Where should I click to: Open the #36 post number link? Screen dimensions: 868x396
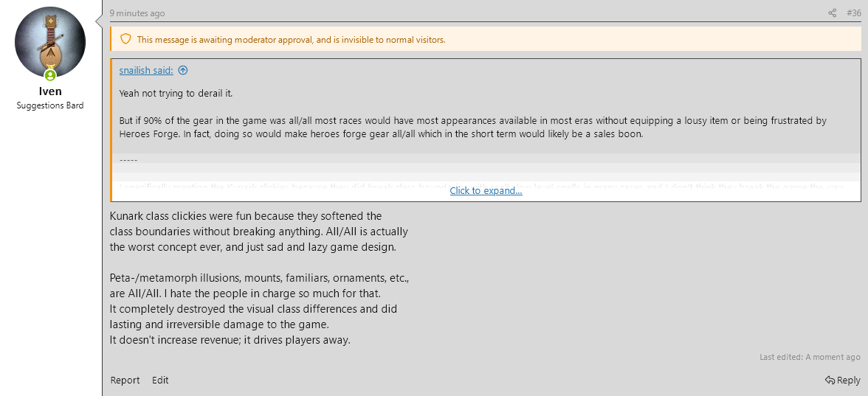(x=853, y=13)
